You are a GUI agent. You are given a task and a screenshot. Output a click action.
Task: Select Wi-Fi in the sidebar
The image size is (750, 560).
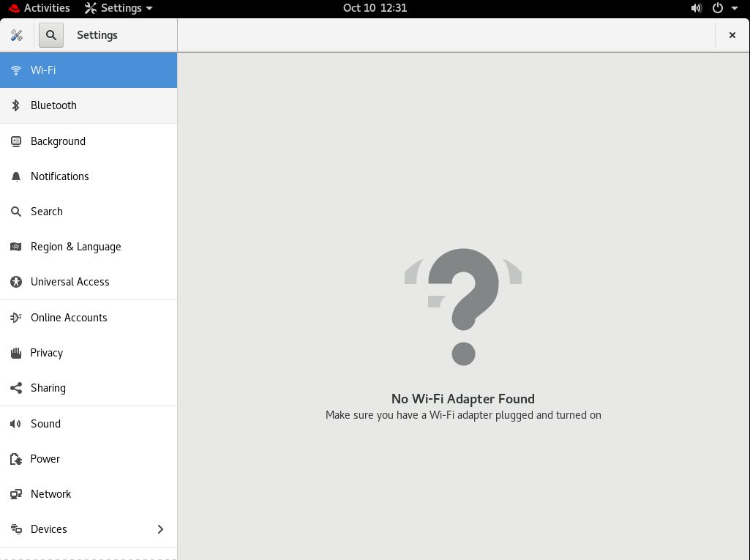pyautogui.click(x=43, y=70)
